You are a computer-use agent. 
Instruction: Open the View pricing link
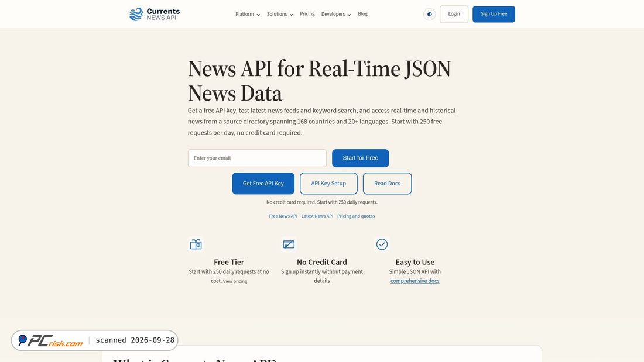point(235,281)
